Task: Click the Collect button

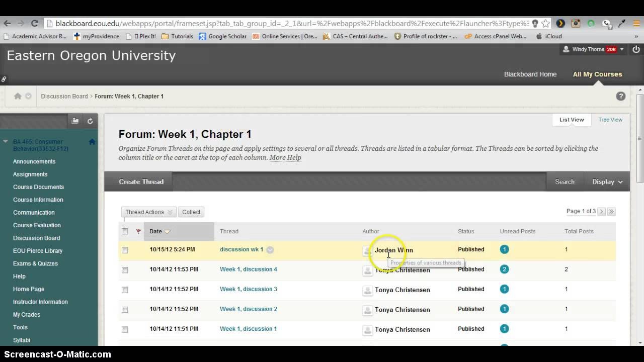Action: (x=191, y=212)
